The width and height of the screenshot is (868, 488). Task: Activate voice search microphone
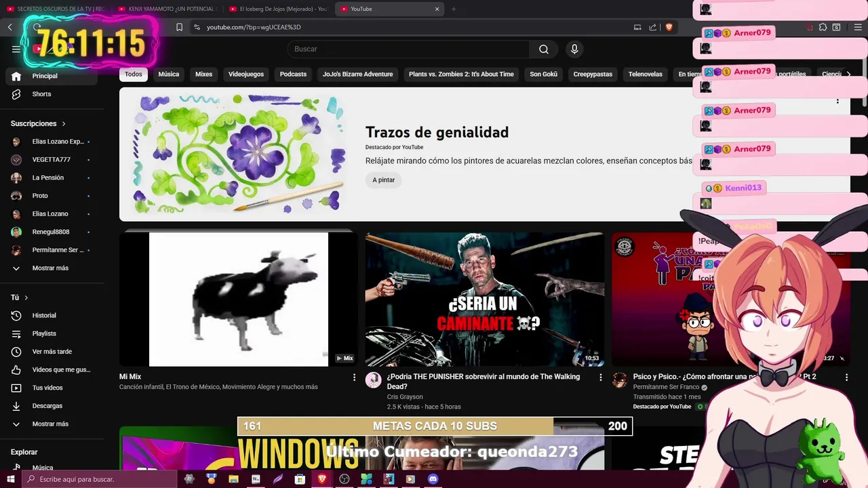[574, 49]
